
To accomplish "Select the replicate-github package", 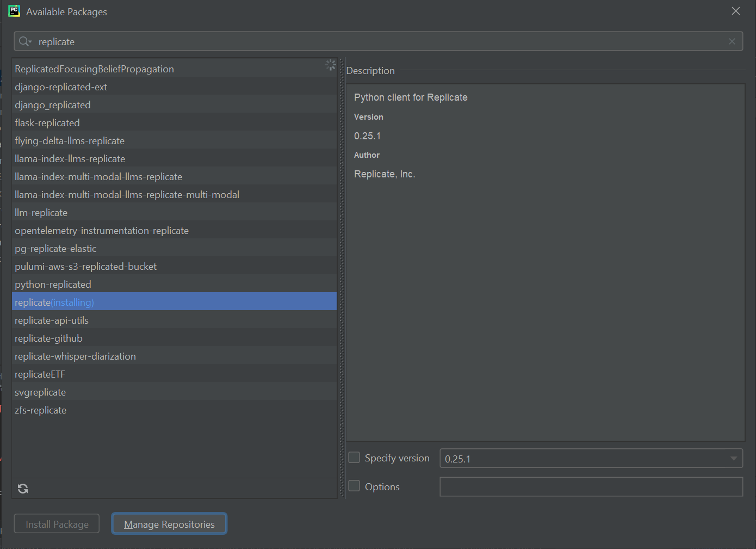I will point(49,338).
